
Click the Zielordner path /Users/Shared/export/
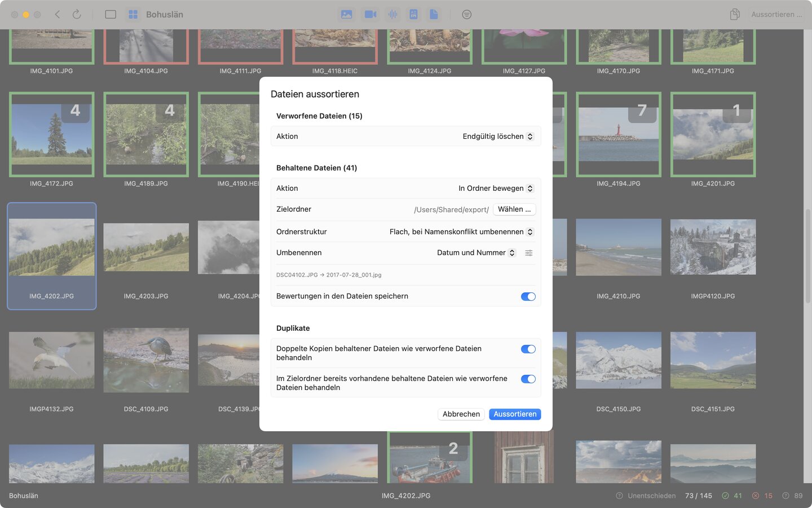pyautogui.click(x=451, y=210)
